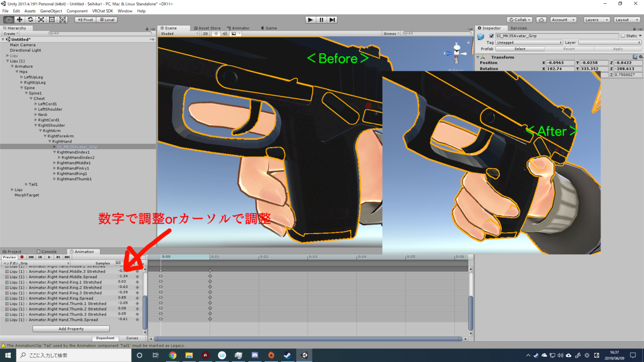Open the Transform component settings gear
644x362 pixels.
coord(641,57)
